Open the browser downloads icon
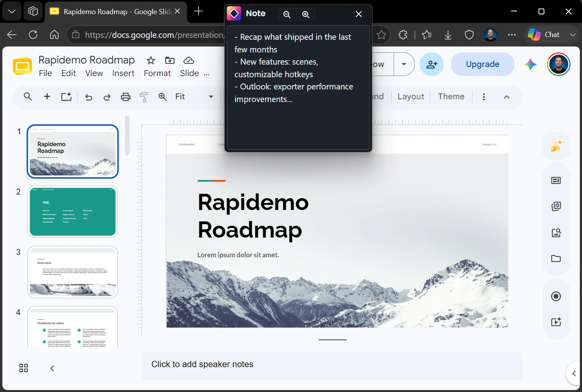 (448, 35)
